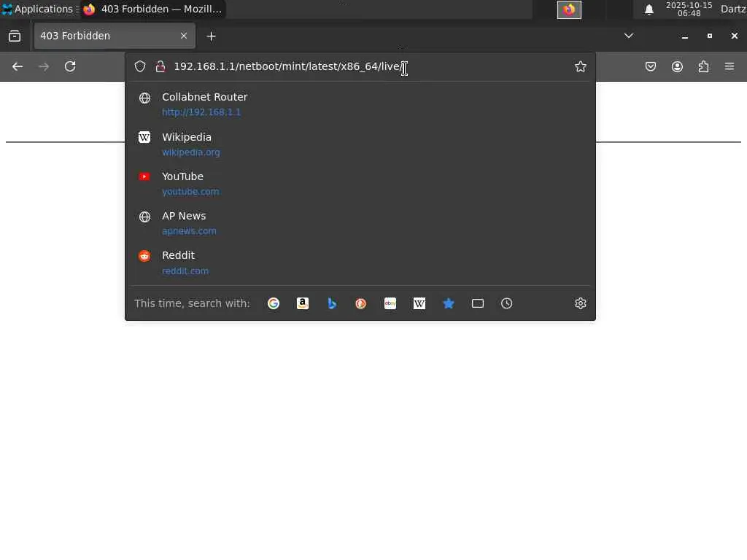
Task: Choose the Reddit suggestion
Action: click(x=360, y=262)
